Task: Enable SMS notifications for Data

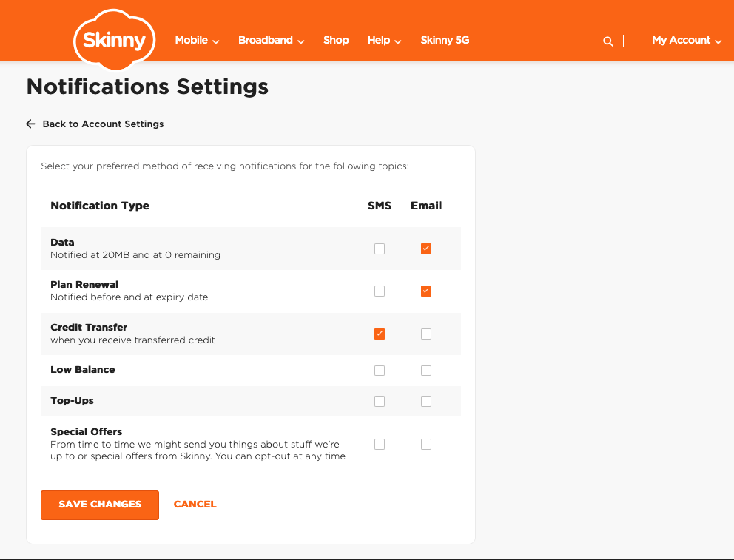Action: coord(380,249)
